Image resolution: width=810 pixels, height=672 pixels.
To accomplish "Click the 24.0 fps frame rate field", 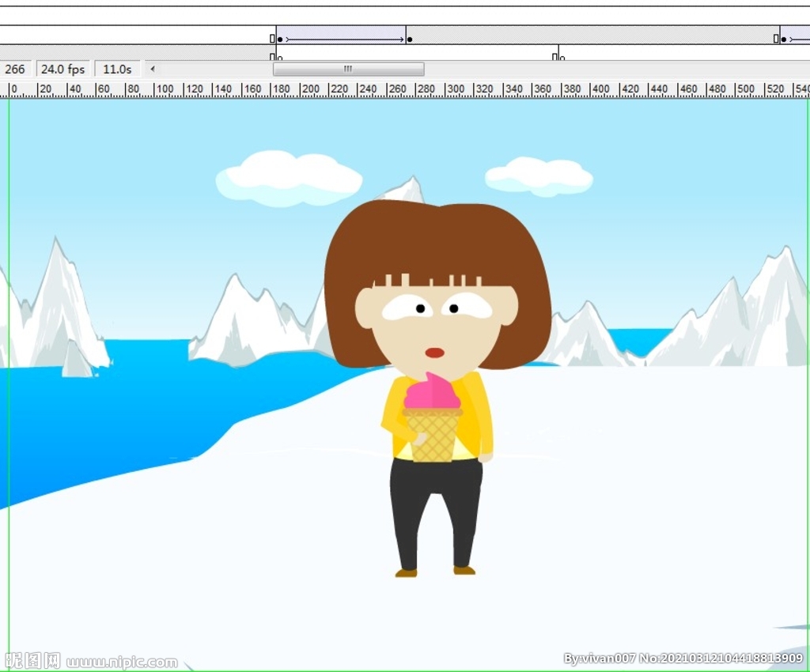I will [62, 70].
